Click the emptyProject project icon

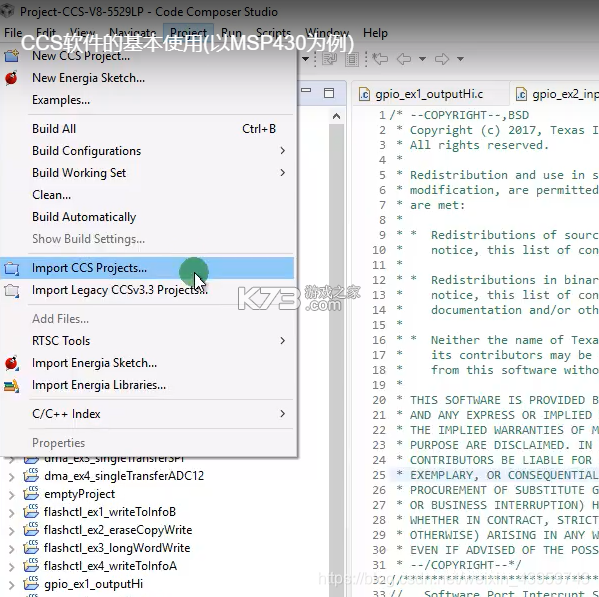[x=31, y=494]
